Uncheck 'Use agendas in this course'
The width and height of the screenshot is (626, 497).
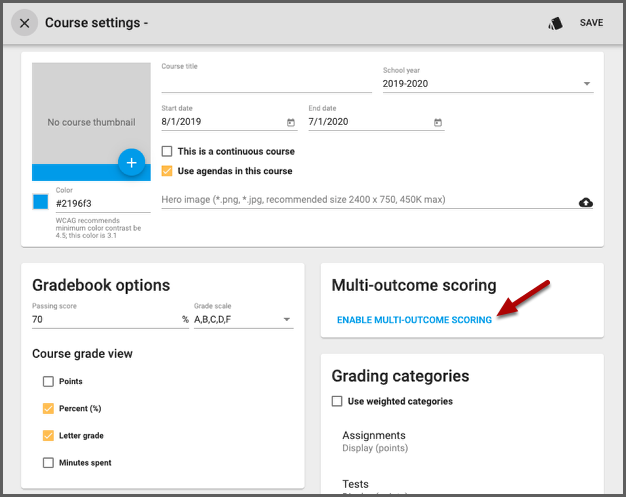pos(168,171)
